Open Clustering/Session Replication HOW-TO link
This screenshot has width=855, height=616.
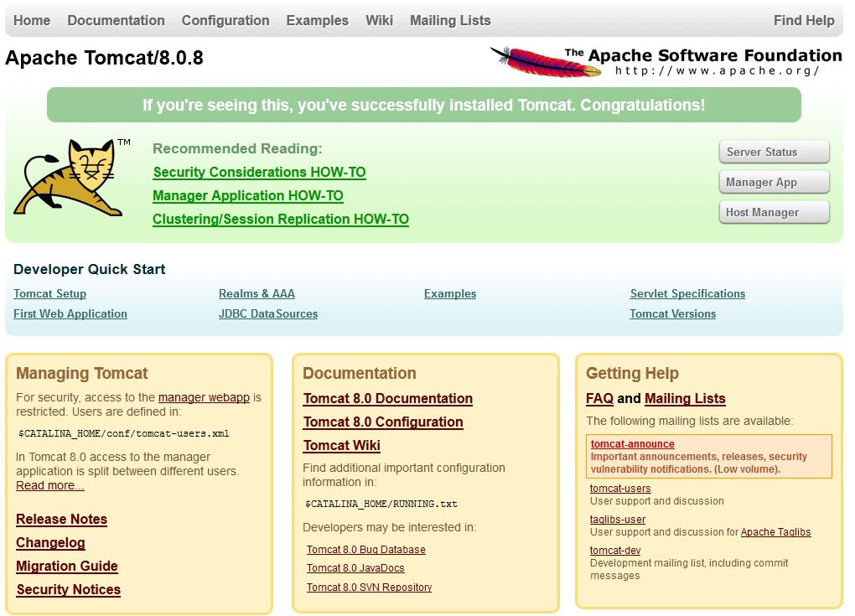point(281,219)
